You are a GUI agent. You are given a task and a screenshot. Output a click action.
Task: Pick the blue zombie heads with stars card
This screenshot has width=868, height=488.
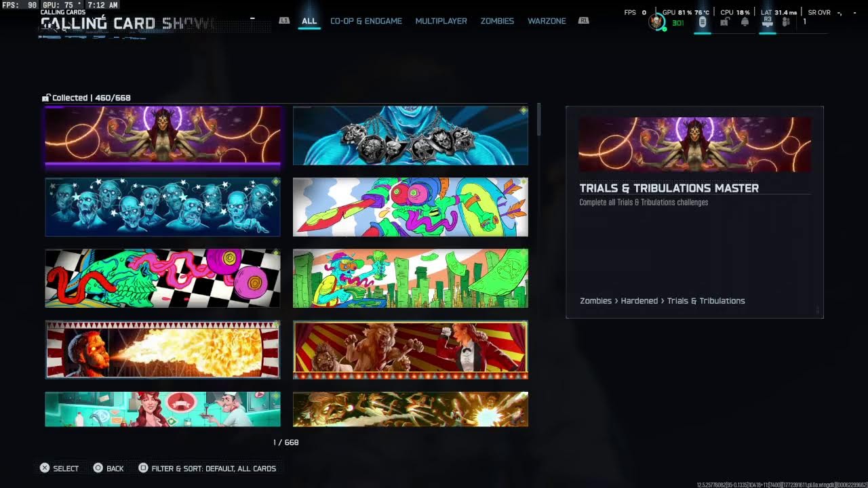tap(163, 207)
